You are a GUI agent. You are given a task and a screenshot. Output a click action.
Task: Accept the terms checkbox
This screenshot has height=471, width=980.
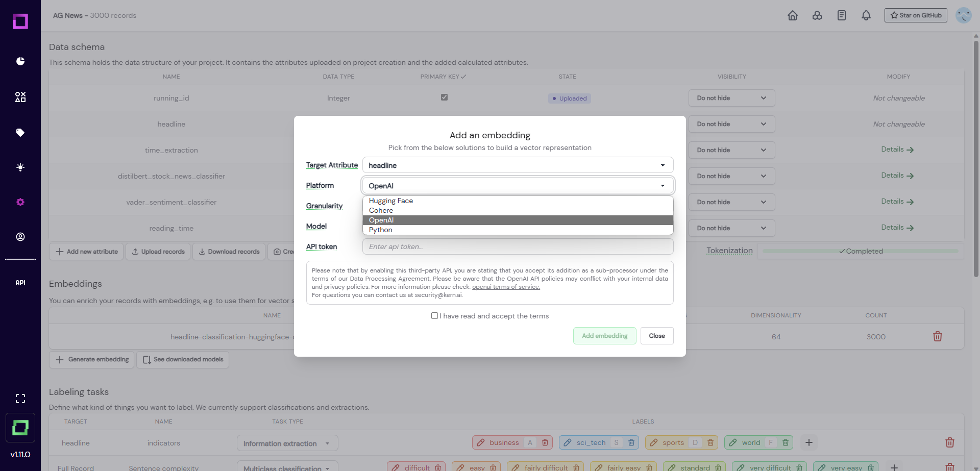434,316
